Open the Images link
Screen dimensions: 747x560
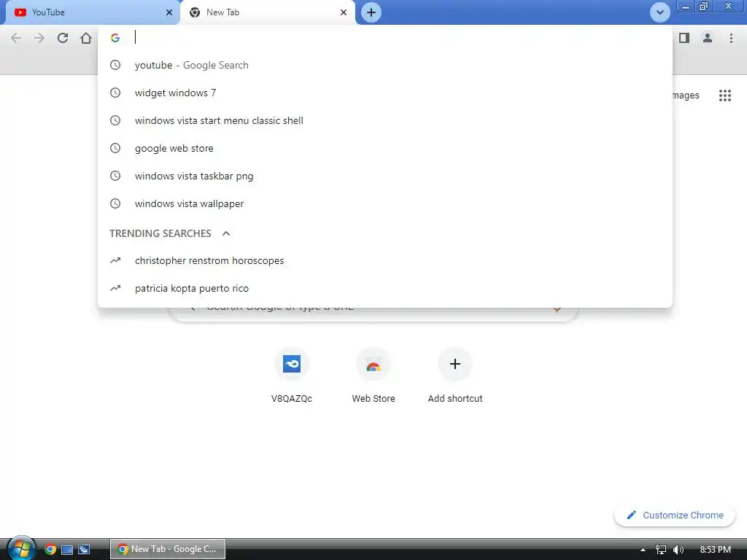point(686,96)
